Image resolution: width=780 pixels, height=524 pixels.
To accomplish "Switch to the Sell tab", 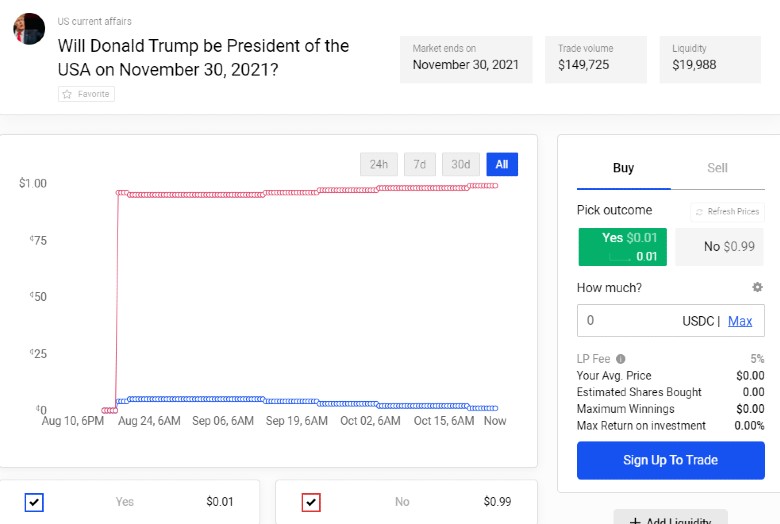I will pos(717,168).
